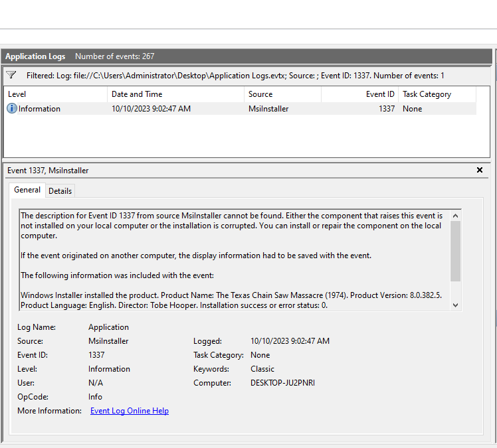Select the General tab
Image resolution: width=497 pixels, height=448 pixels.
(x=27, y=190)
